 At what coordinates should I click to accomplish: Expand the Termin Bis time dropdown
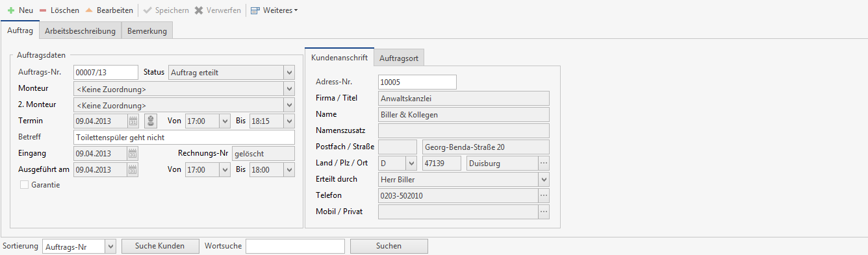click(x=289, y=121)
